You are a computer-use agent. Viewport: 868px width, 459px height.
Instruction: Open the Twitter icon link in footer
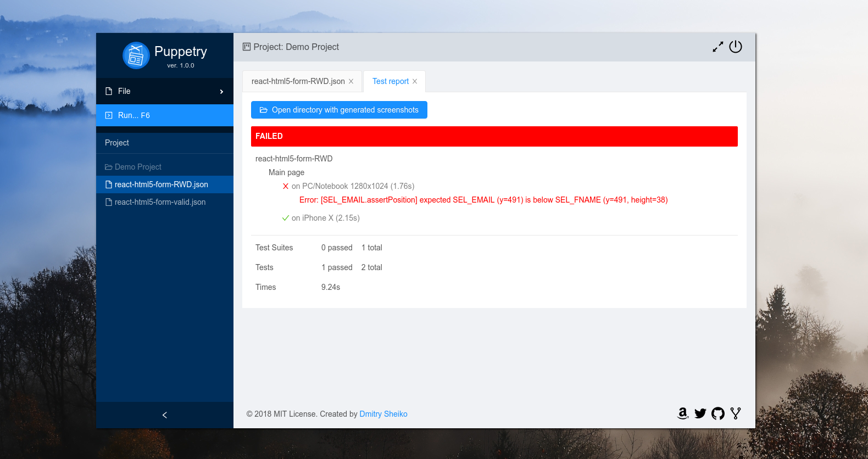(x=700, y=413)
